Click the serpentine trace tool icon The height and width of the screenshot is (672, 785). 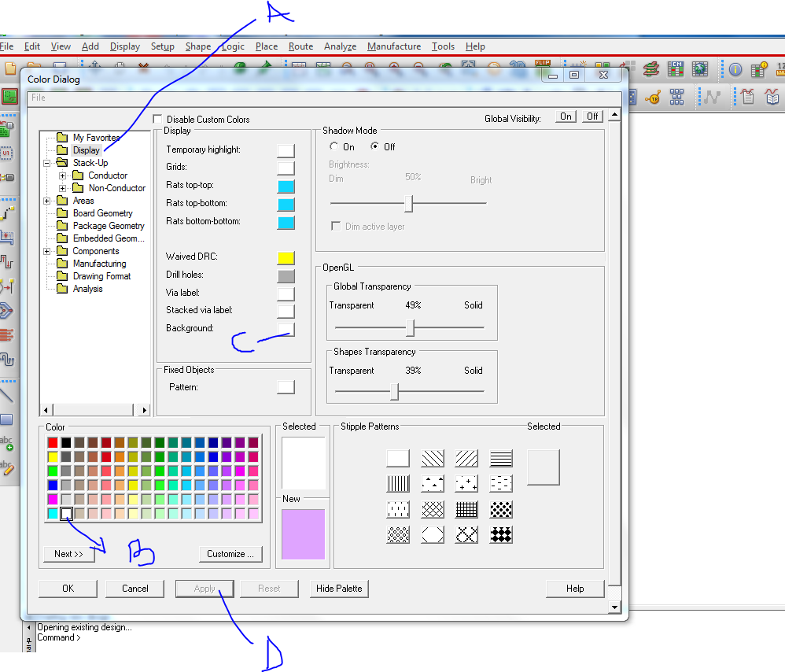click(7, 359)
